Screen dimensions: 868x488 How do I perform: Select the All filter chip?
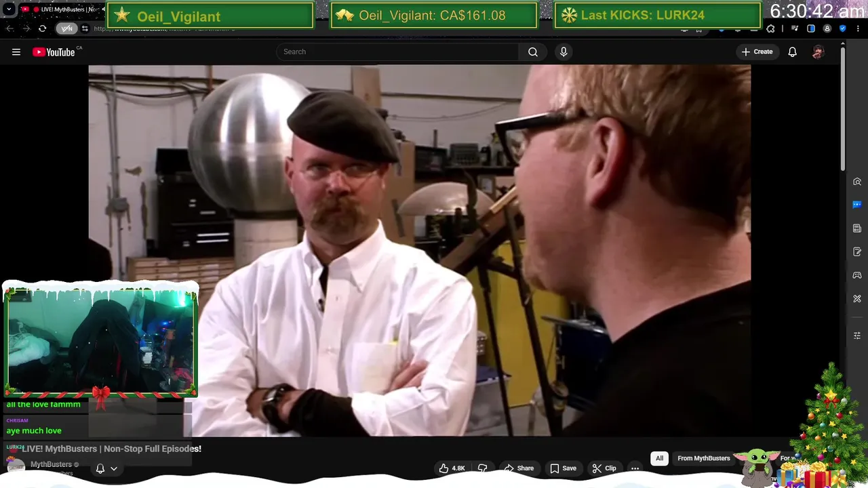[x=659, y=458]
